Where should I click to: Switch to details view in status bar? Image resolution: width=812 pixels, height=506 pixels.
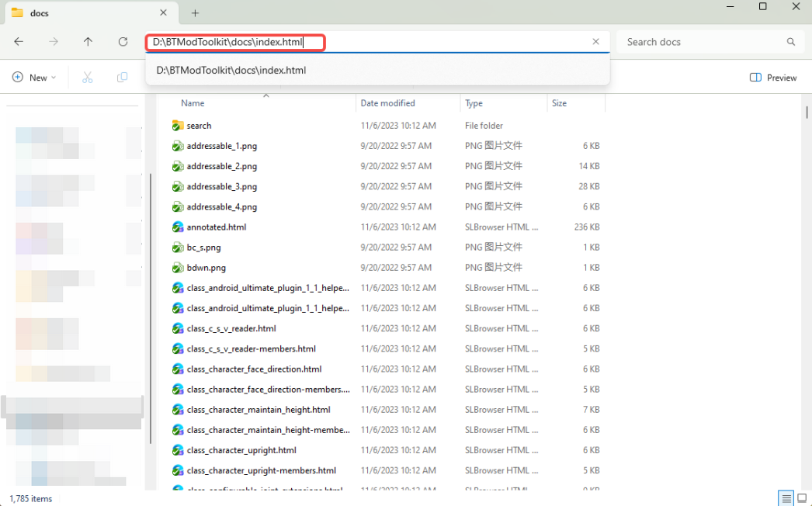coord(786,498)
